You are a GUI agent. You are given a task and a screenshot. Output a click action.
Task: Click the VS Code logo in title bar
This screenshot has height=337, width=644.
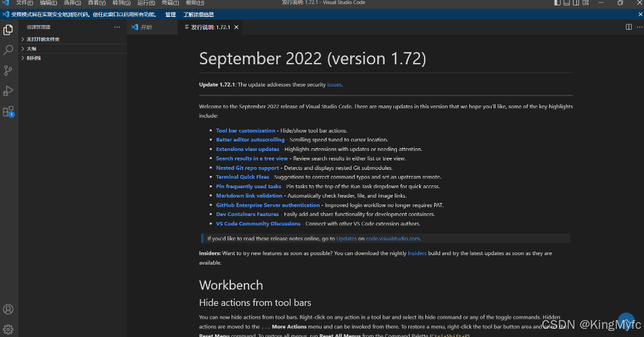click(x=5, y=3)
